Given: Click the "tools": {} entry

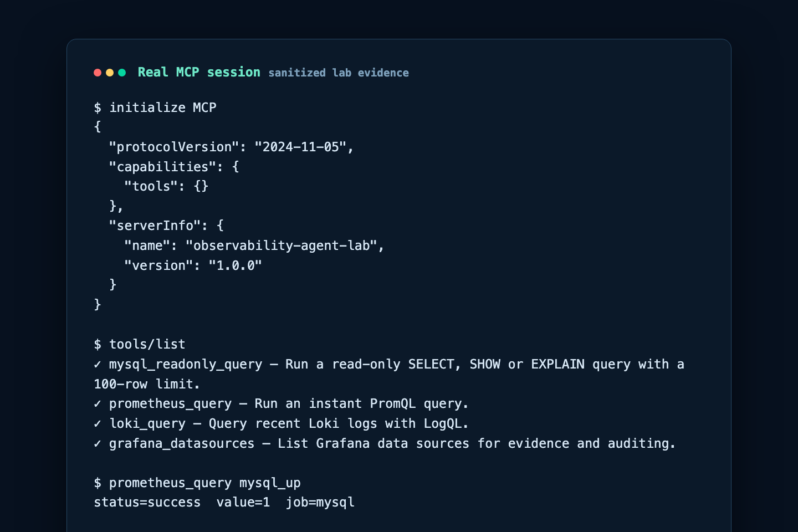Looking at the screenshot, I should (x=166, y=186).
